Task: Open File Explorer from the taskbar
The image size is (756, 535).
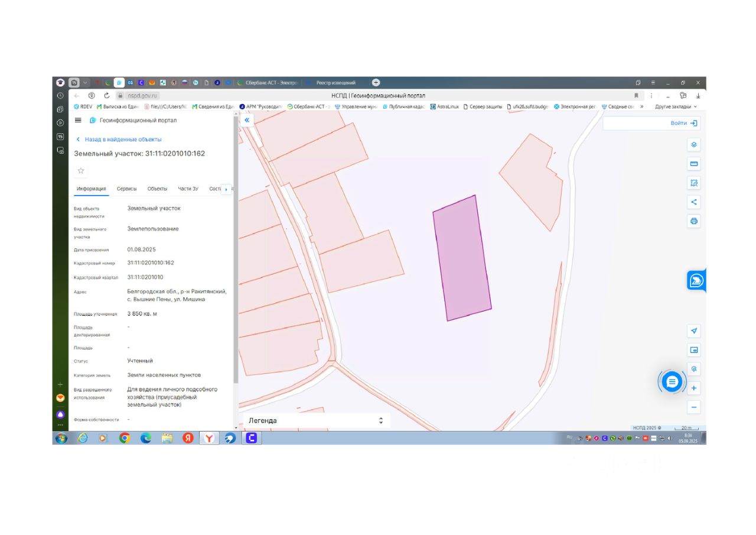Action: click(167, 438)
